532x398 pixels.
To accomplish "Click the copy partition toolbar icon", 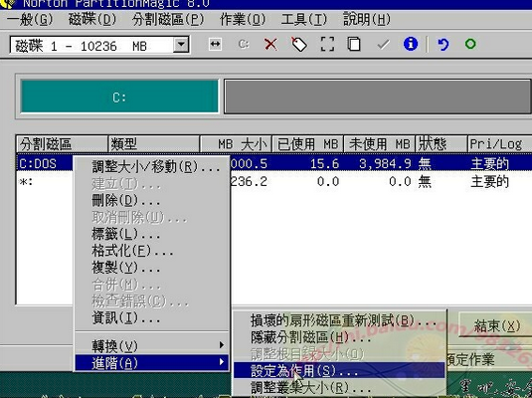I will tap(354, 44).
